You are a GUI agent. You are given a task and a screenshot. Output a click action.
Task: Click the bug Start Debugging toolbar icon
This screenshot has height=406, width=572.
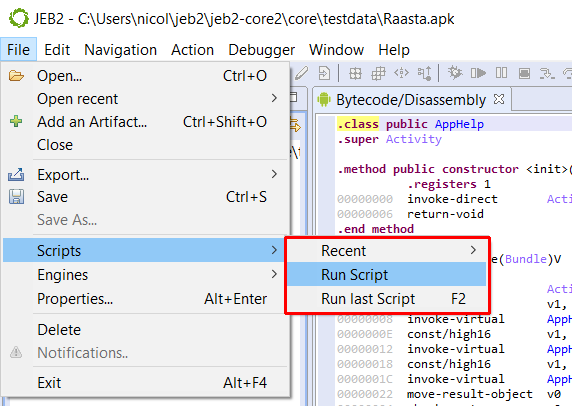[x=455, y=73]
